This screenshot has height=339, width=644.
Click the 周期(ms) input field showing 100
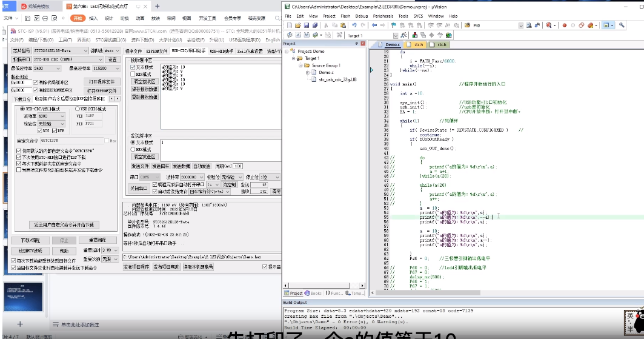(x=238, y=166)
